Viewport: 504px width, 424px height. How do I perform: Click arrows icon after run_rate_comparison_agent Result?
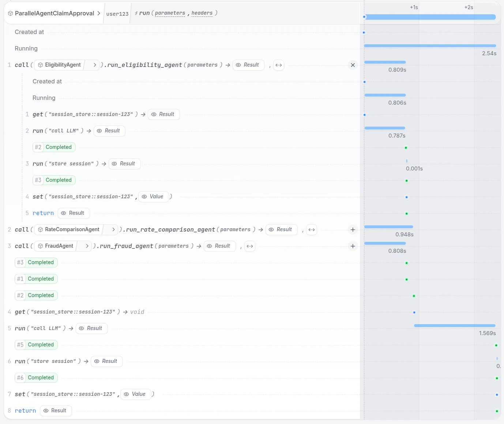click(x=312, y=230)
